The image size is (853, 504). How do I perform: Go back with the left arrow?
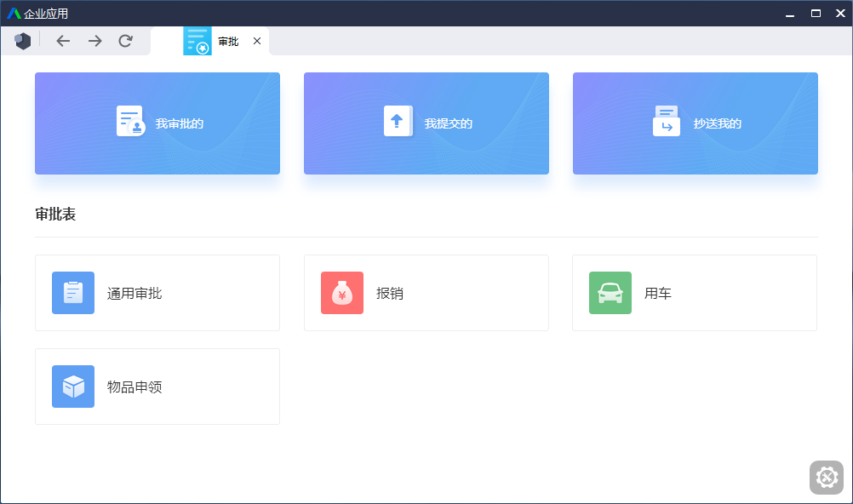[x=63, y=41]
